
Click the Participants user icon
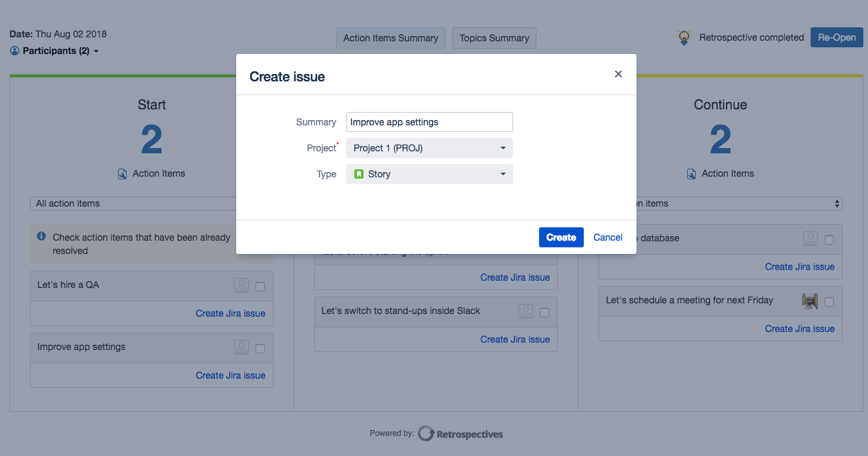[15, 51]
